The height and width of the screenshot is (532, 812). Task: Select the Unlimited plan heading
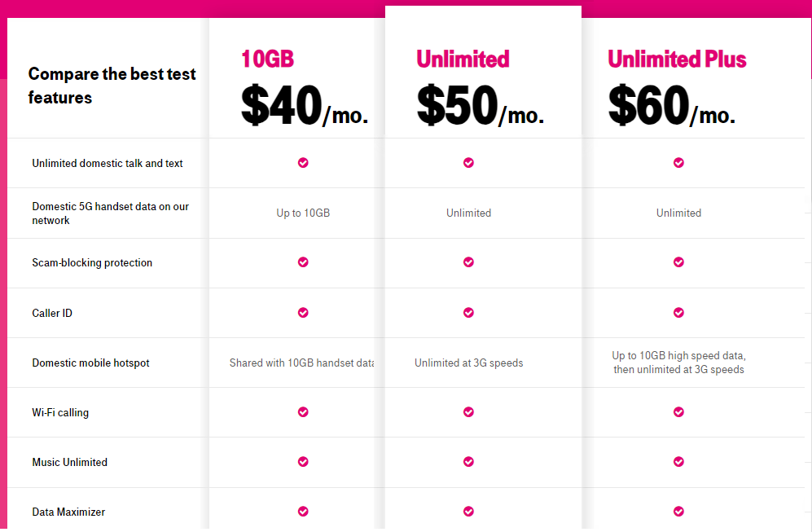click(x=463, y=59)
